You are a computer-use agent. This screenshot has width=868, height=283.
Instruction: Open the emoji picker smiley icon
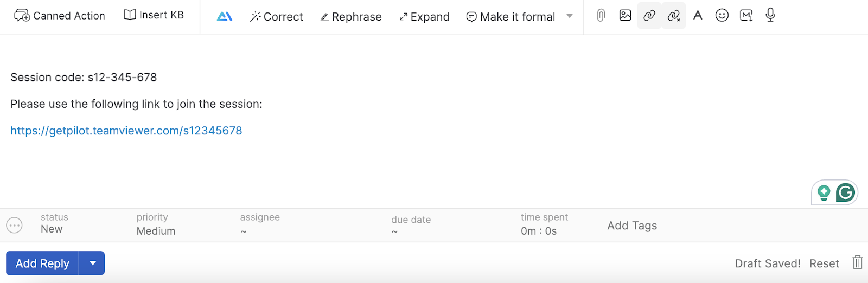tap(722, 15)
